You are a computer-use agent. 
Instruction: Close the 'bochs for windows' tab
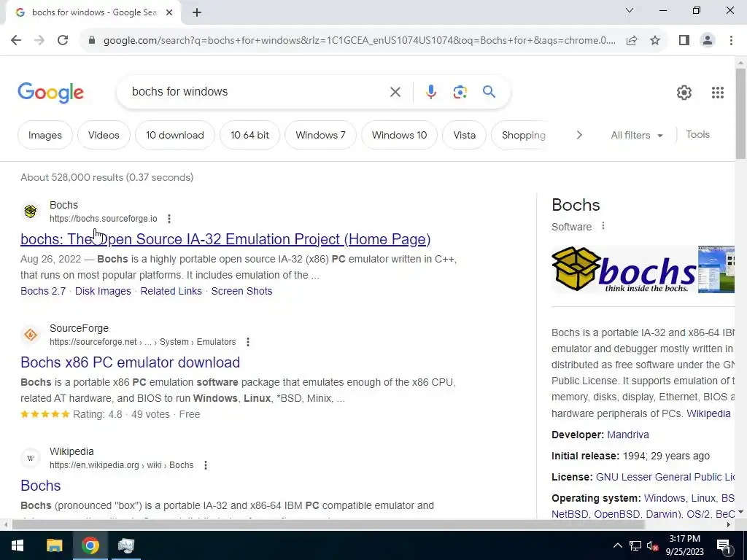tap(169, 12)
